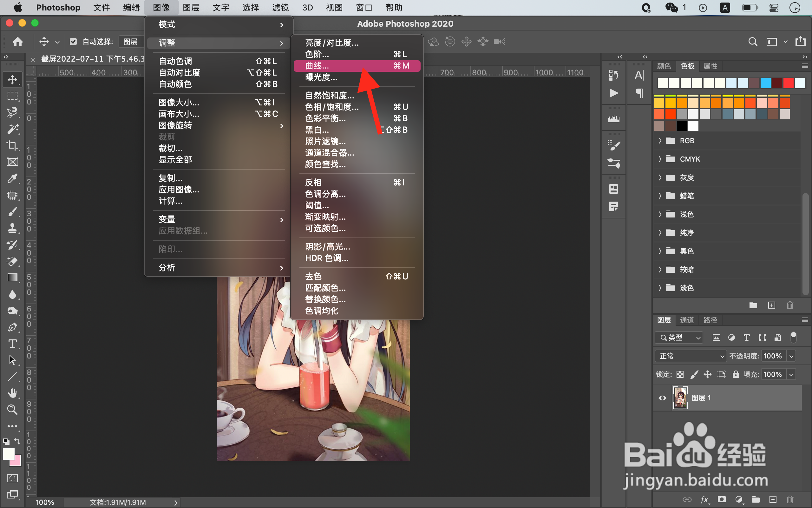Select the Move tool in toolbar
812x508 pixels.
click(12, 80)
